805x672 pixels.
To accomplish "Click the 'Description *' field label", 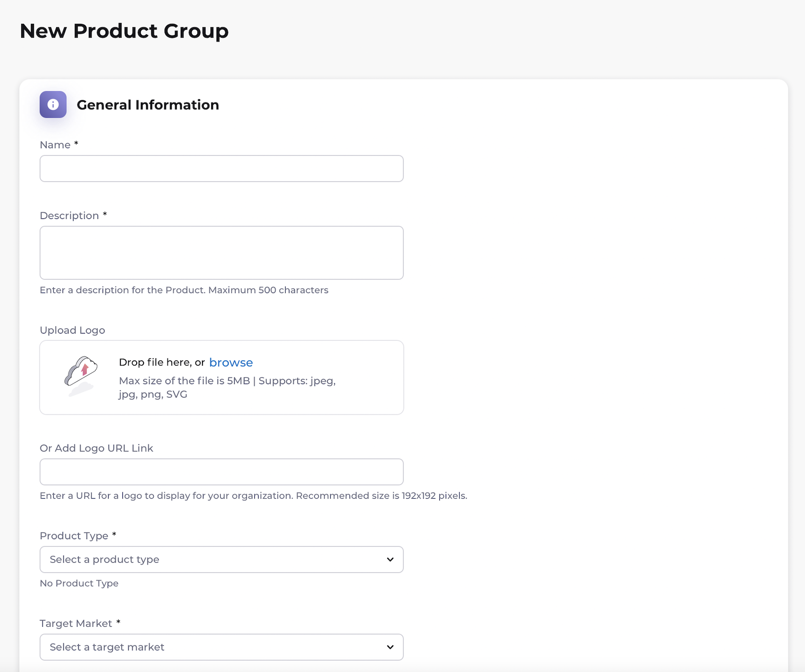I will click(74, 216).
